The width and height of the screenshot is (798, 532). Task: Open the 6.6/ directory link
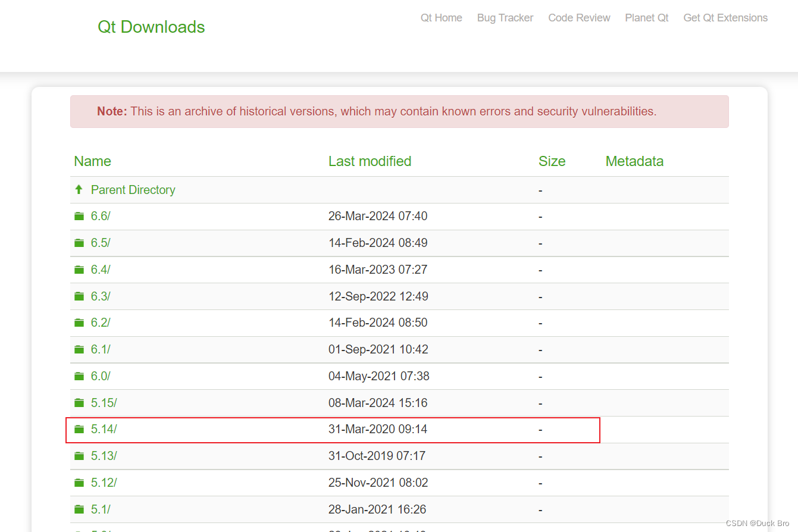(x=101, y=217)
